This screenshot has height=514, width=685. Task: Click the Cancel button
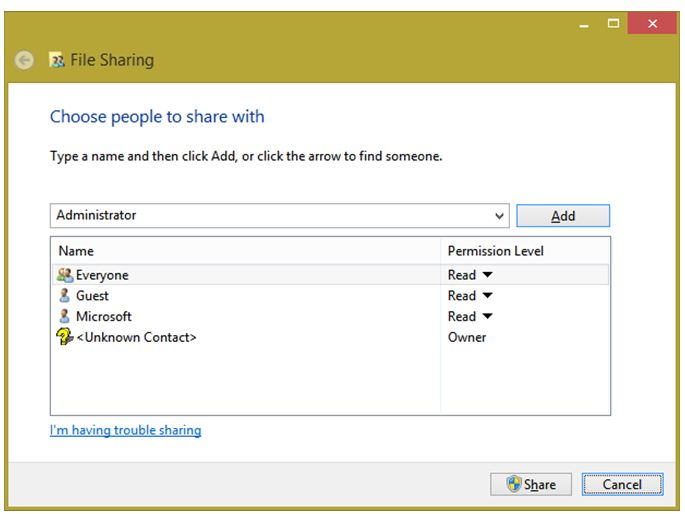point(623,484)
